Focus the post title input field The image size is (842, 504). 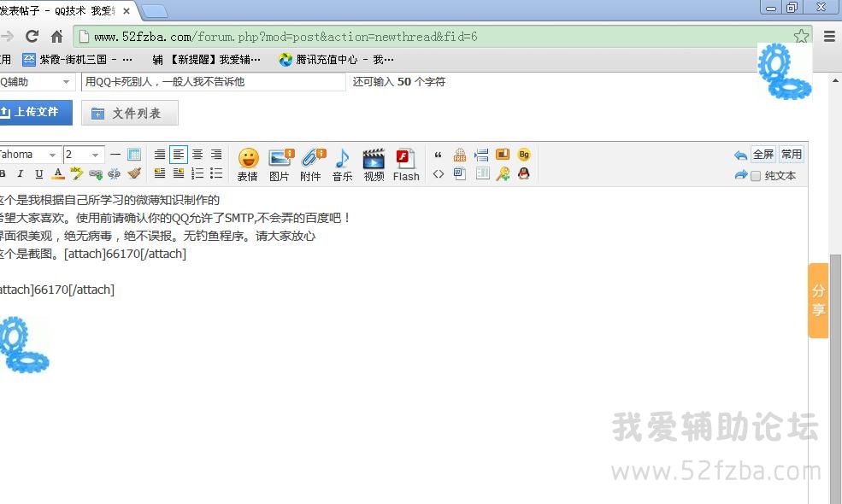tap(213, 82)
